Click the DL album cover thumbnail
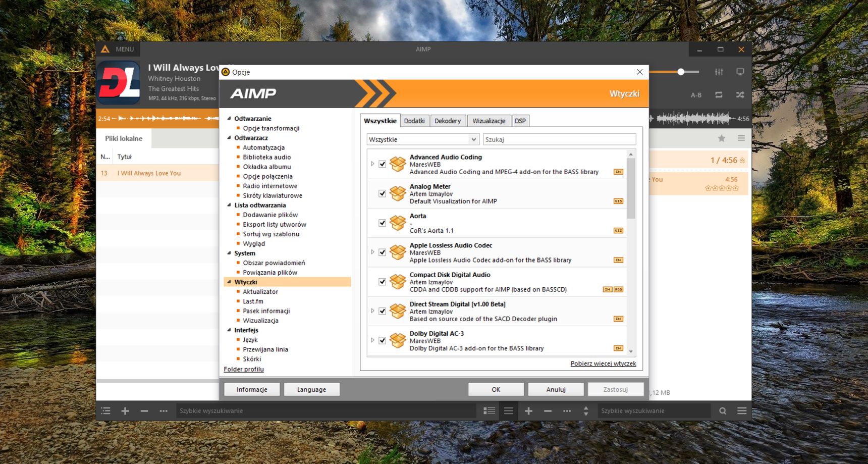 [x=119, y=83]
